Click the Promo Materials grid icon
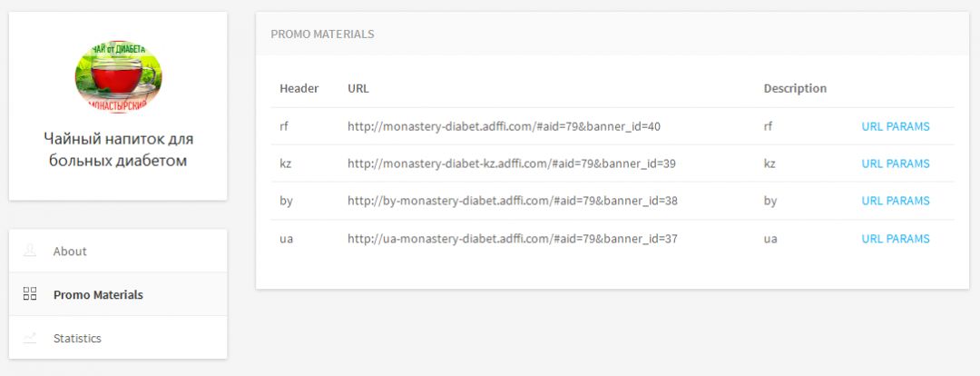 click(x=29, y=294)
